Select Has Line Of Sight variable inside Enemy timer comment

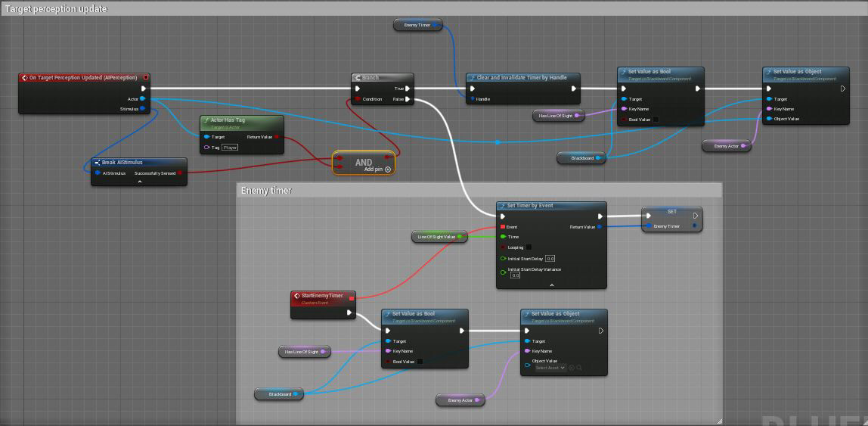click(x=305, y=351)
